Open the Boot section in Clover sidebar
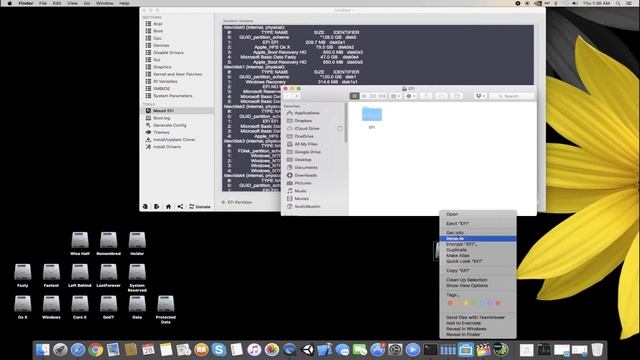640x360 pixels. pos(158,31)
